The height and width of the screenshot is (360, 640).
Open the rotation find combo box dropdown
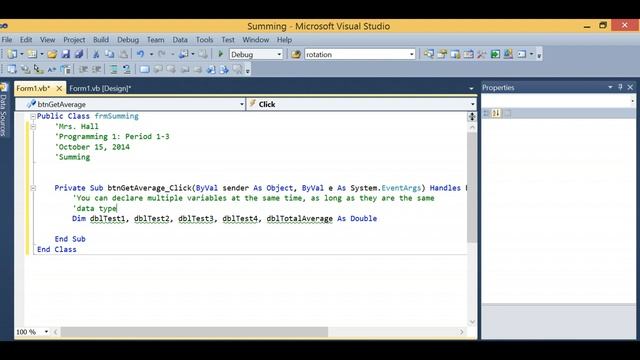411,54
